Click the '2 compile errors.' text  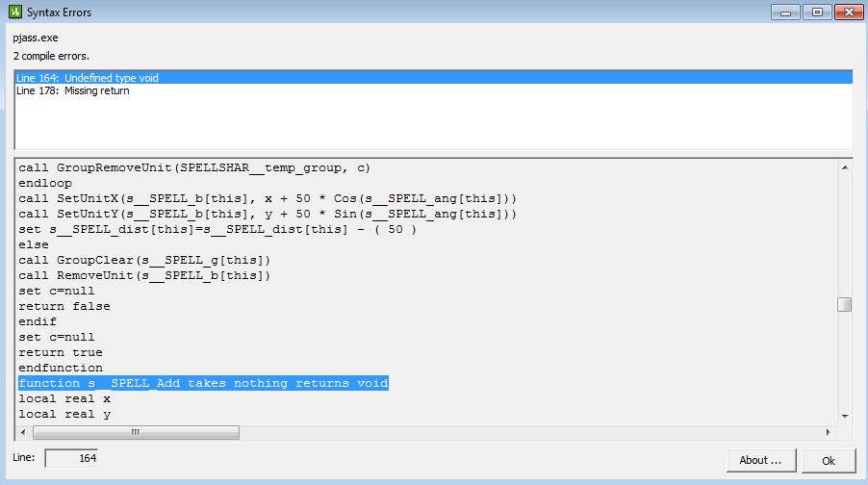[51, 56]
